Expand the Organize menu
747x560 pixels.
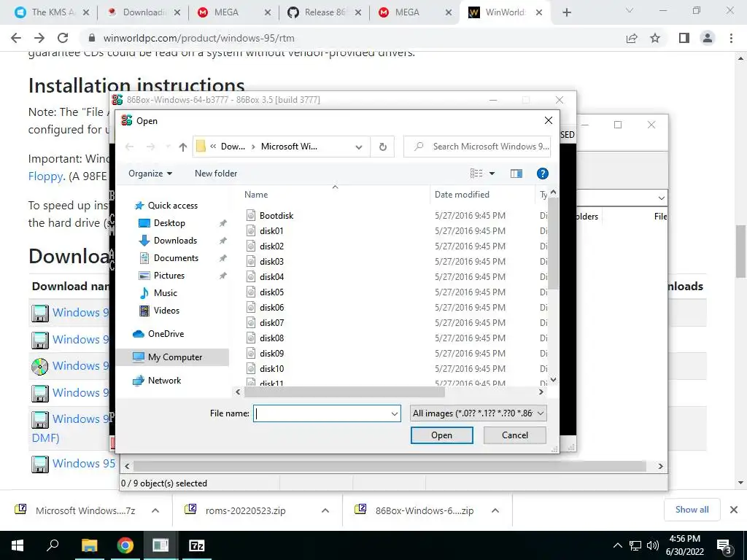[x=150, y=174]
